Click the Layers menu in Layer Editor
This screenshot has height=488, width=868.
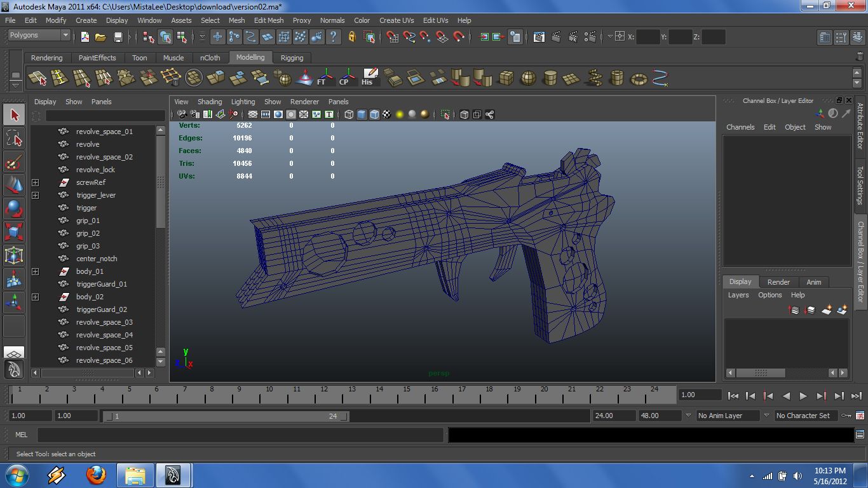(738, 295)
